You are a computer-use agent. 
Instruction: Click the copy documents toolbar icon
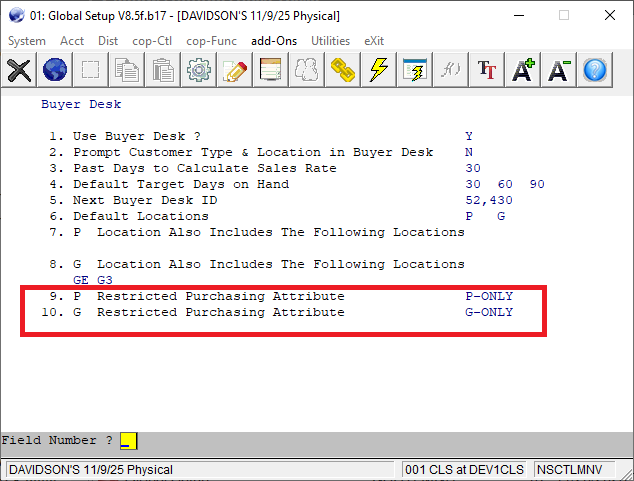pyautogui.click(x=127, y=70)
